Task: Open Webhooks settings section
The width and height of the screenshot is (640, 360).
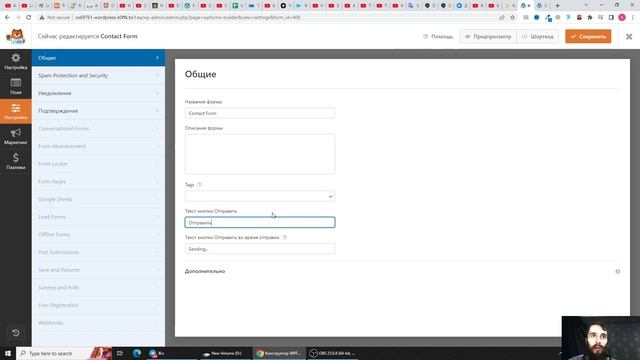Action: pyautogui.click(x=98, y=323)
